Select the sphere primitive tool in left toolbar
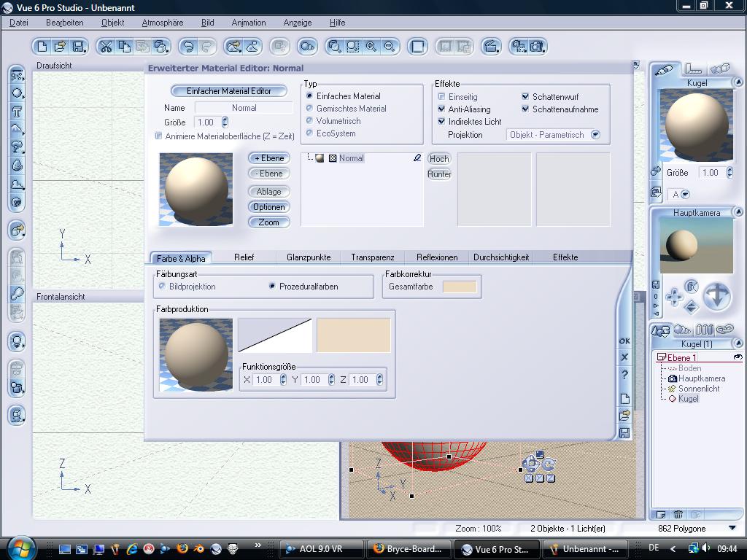Viewport: 747px width, 560px height. (18, 93)
